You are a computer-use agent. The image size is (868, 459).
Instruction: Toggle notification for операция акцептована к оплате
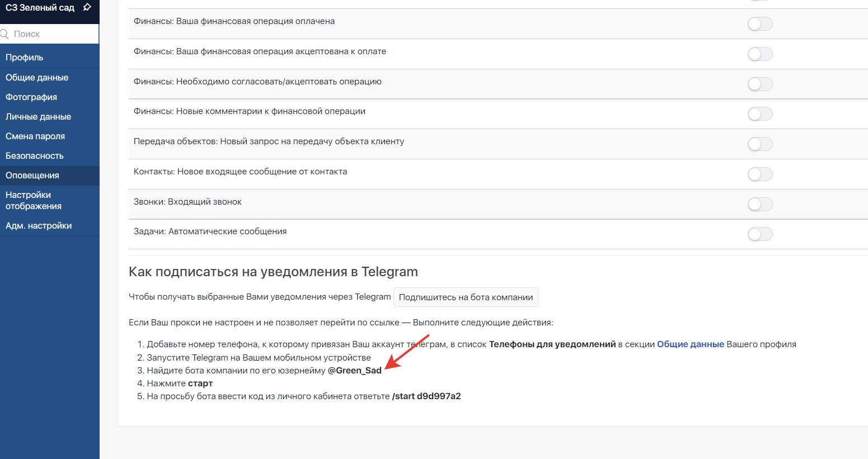tap(760, 54)
